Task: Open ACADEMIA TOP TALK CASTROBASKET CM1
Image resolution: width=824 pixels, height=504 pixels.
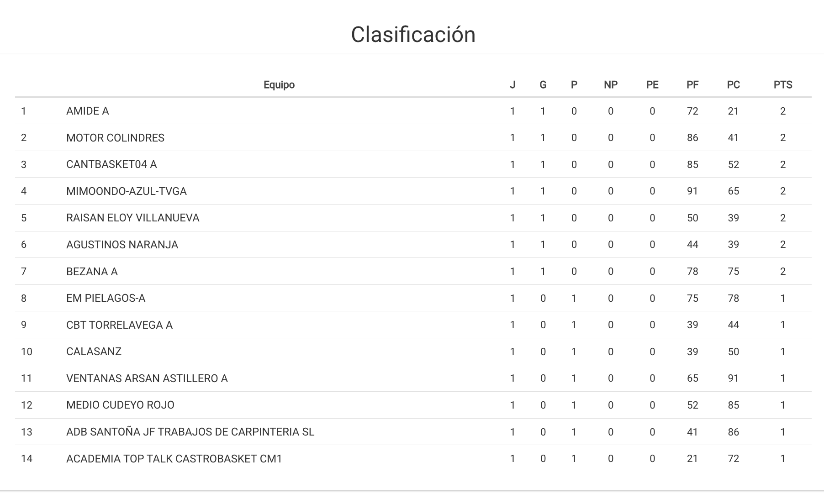Action: (174, 458)
